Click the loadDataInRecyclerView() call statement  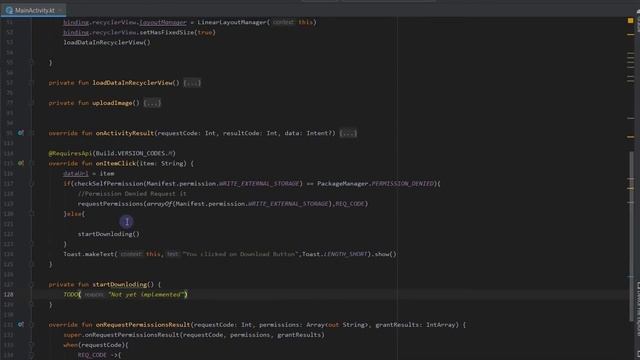[x=107, y=42]
